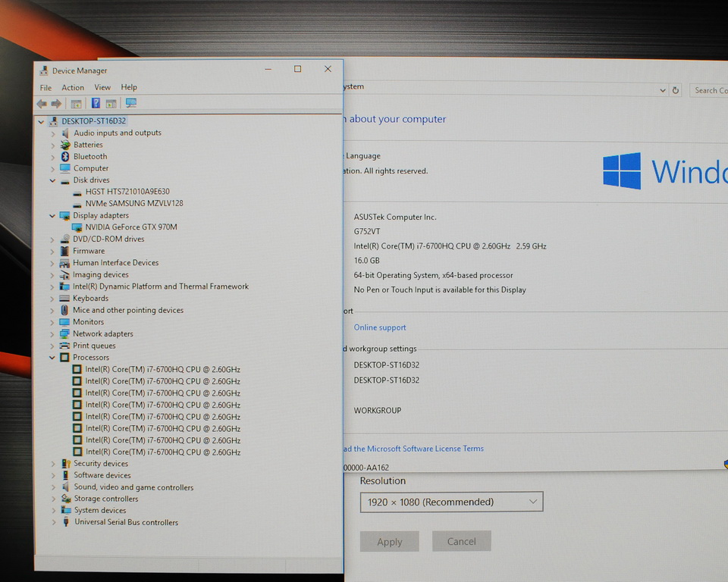Expand the Software devices node
Image resolution: width=728 pixels, height=582 pixels.
pyautogui.click(x=53, y=475)
